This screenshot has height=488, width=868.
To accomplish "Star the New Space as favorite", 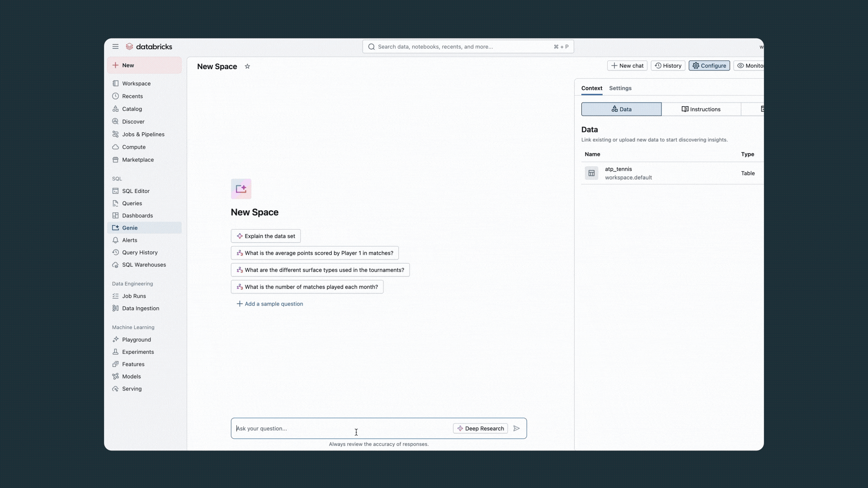I will click(247, 66).
